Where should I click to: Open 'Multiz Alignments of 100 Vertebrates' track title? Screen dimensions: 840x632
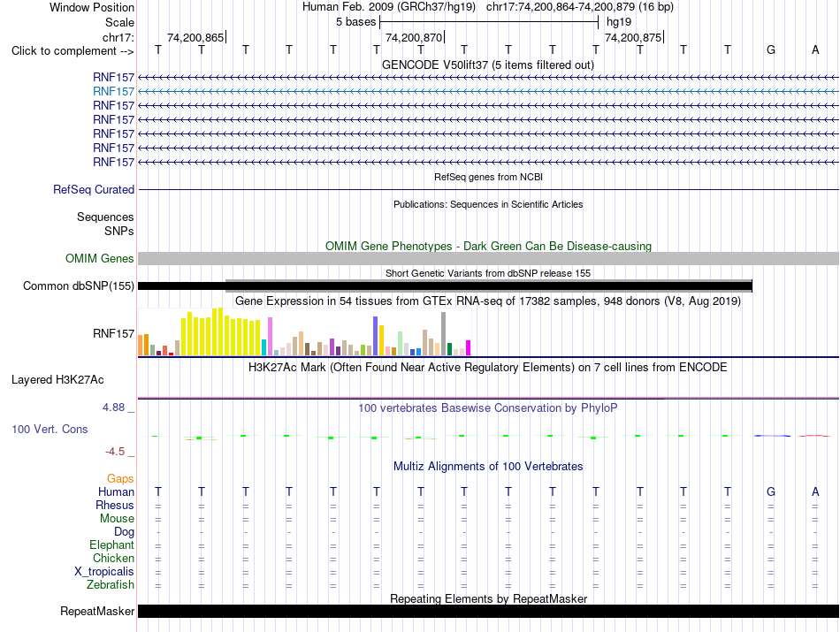coord(488,467)
